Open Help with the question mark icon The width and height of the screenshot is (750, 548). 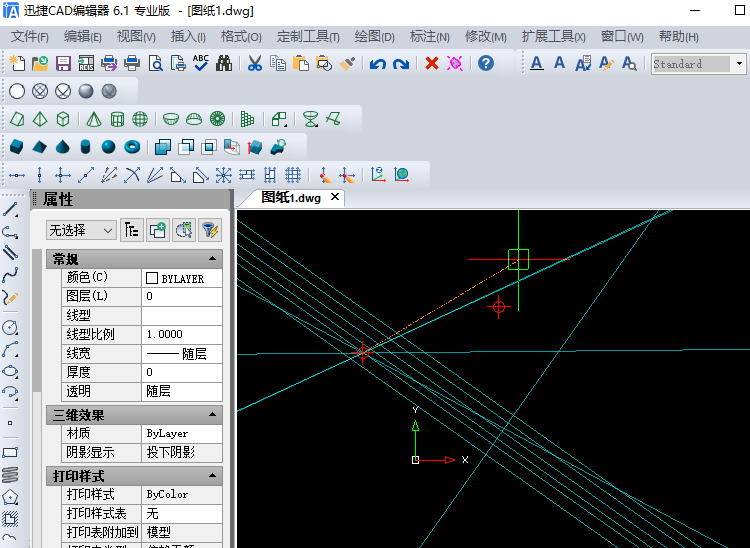[486, 64]
